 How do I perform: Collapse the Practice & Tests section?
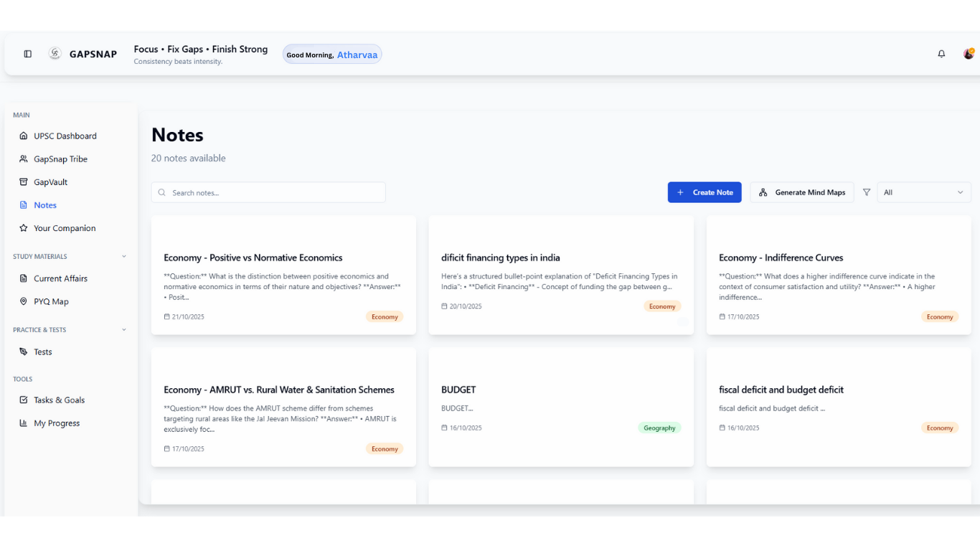[x=123, y=330]
